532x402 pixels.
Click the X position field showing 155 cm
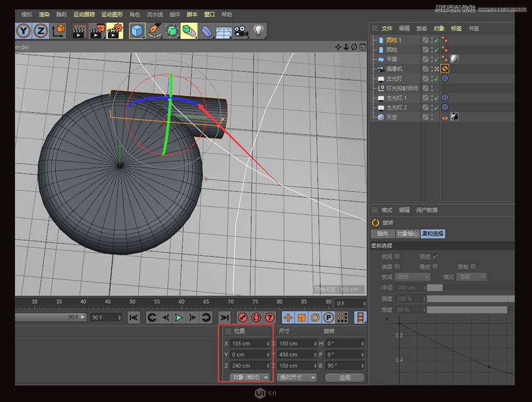pyautogui.click(x=248, y=343)
